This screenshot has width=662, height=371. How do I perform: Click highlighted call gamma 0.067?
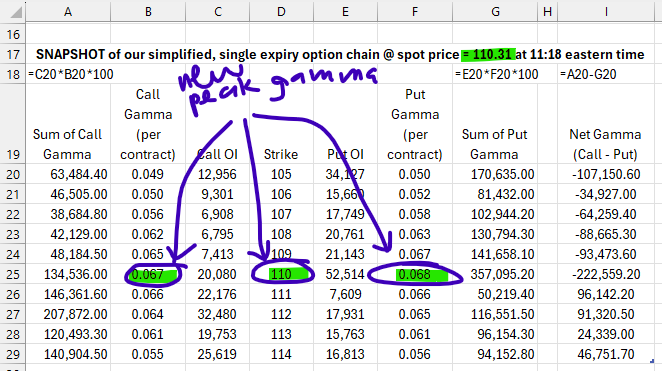[x=148, y=274]
